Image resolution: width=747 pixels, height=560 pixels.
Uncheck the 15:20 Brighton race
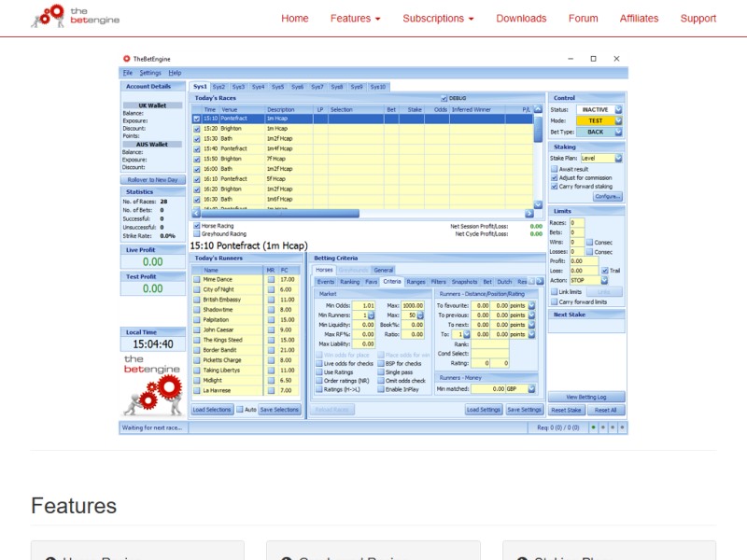196,129
